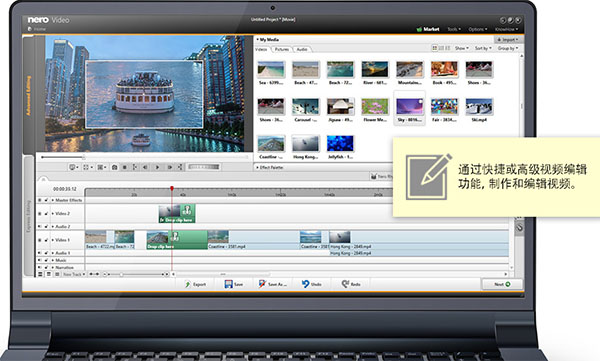Click the Redo arrow icon
The height and width of the screenshot is (361, 600).
[x=345, y=284]
